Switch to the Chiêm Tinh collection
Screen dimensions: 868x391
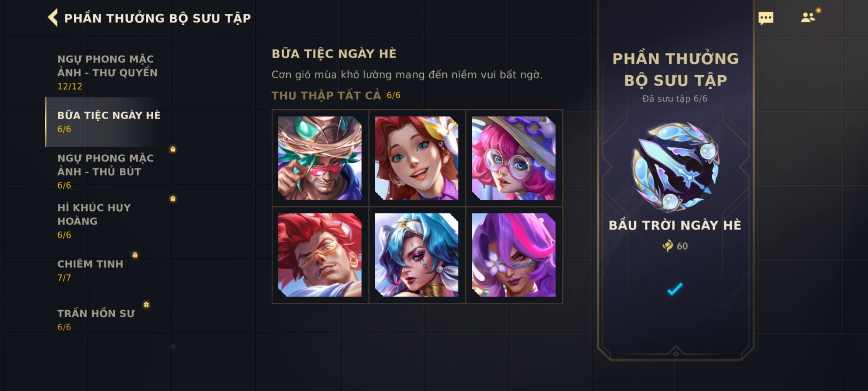pyautogui.click(x=107, y=270)
